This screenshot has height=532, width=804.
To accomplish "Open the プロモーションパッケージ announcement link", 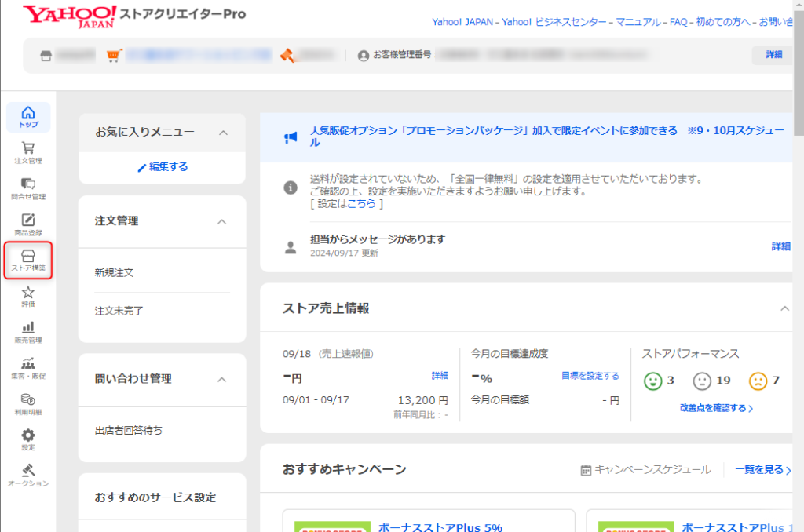I will point(547,137).
